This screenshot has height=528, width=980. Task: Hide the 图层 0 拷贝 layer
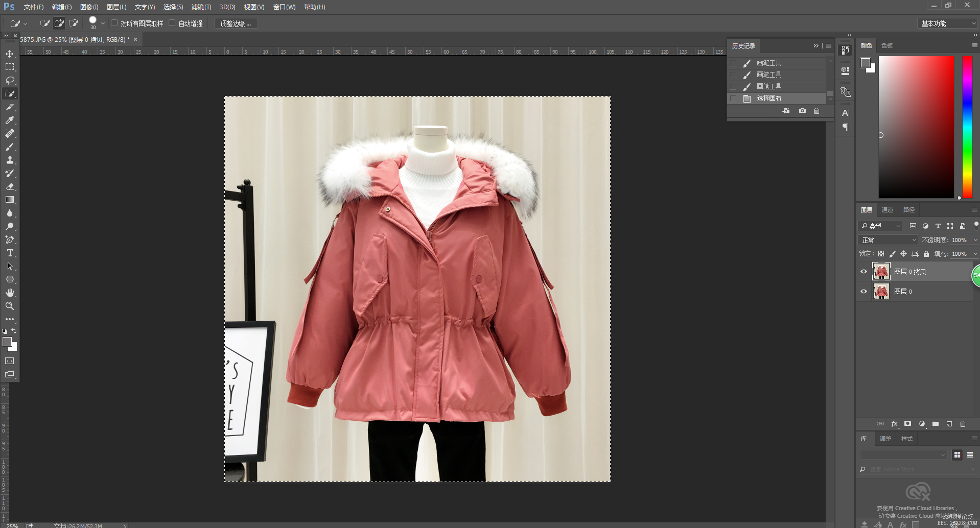(864, 272)
